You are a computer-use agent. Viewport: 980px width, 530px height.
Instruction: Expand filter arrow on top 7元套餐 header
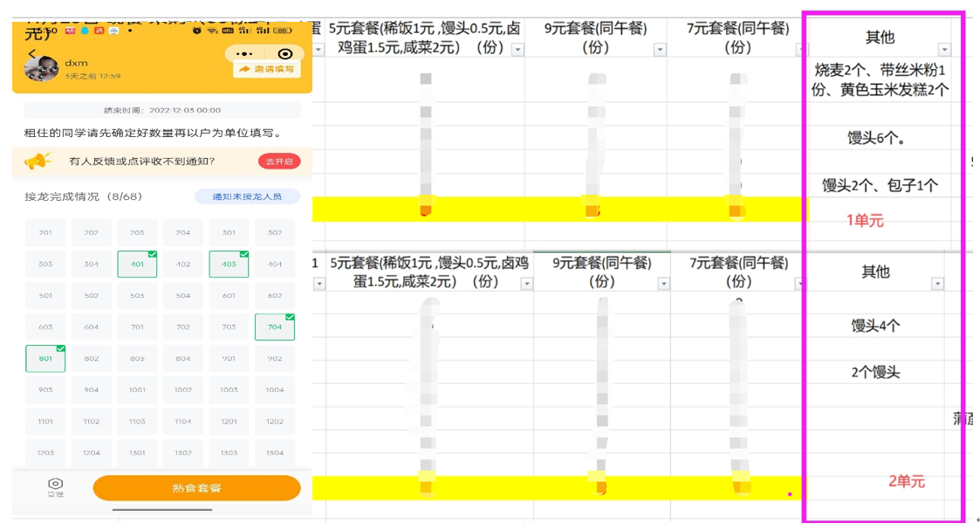pyautogui.click(x=795, y=50)
